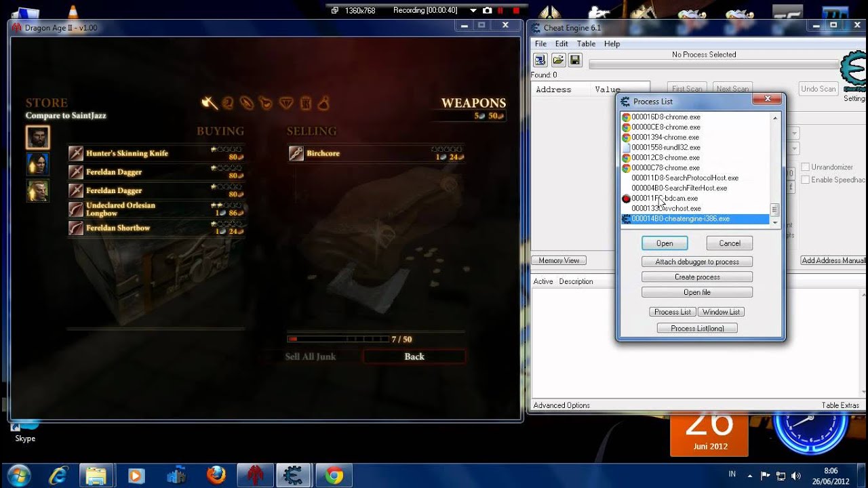This screenshot has height=488, width=868.
Task: Tick the Unrandomizer checkbox
Action: pos(806,167)
